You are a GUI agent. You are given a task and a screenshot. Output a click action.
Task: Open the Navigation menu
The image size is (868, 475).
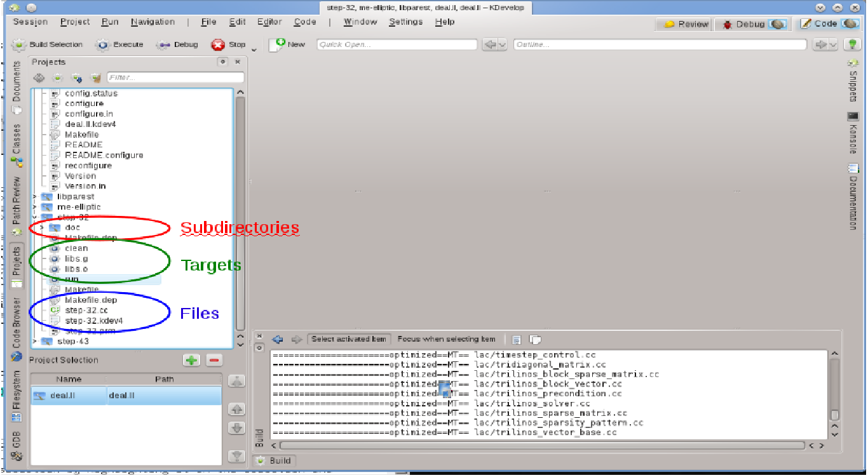153,22
